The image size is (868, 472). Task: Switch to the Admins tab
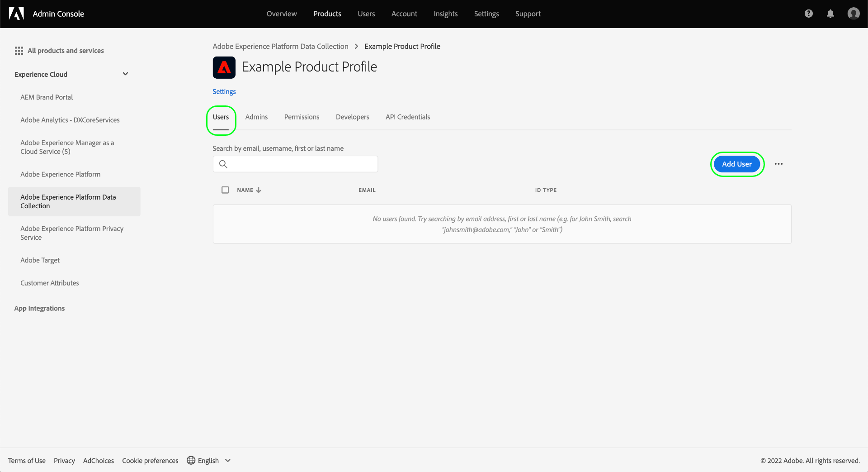coord(256,117)
